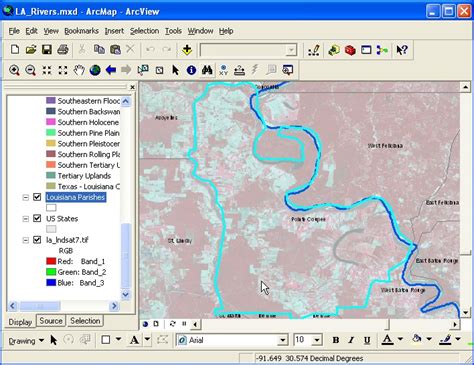Viewport: 474px width, 365px height.
Task: Launch ArcCatalog
Action: (x=334, y=50)
